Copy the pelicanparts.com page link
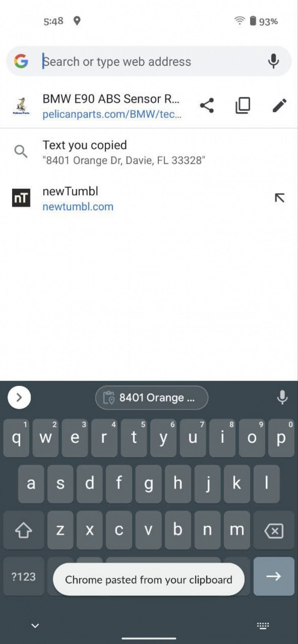This screenshot has height=644, width=298. 243,106
